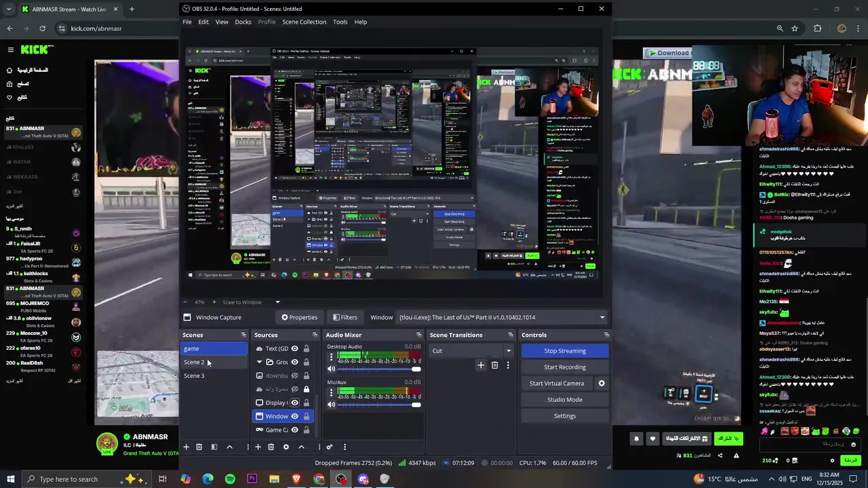Mute the Mic/Aux speaker icon
The image size is (868, 488).
(x=331, y=405)
